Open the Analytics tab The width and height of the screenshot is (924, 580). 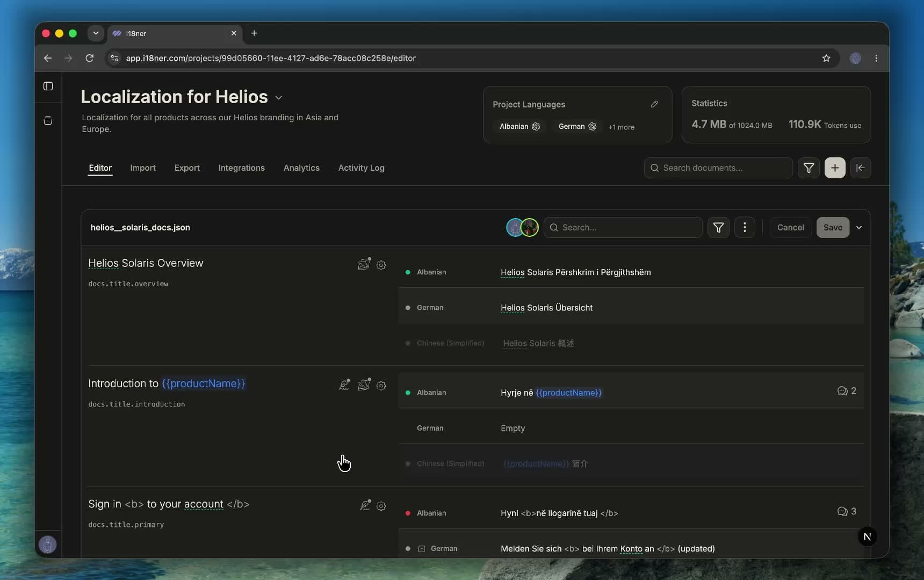pyautogui.click(x=301, y=168)
